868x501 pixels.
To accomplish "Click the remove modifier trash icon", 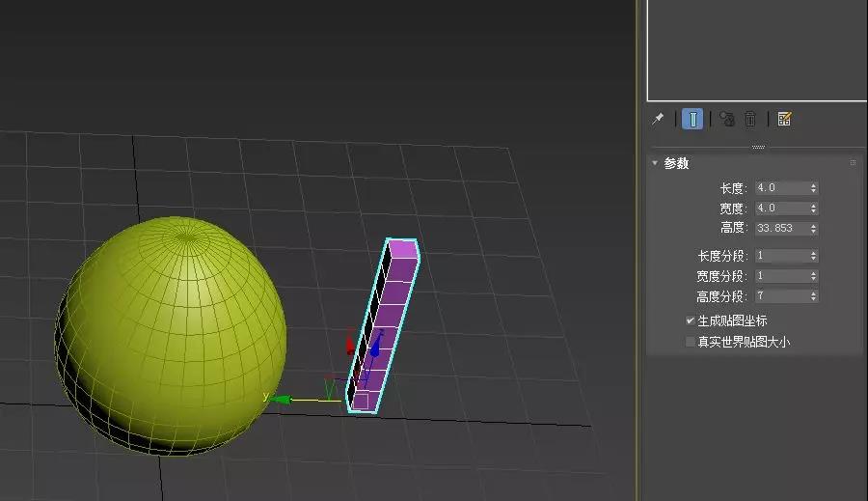I will [x=750, y=119].
